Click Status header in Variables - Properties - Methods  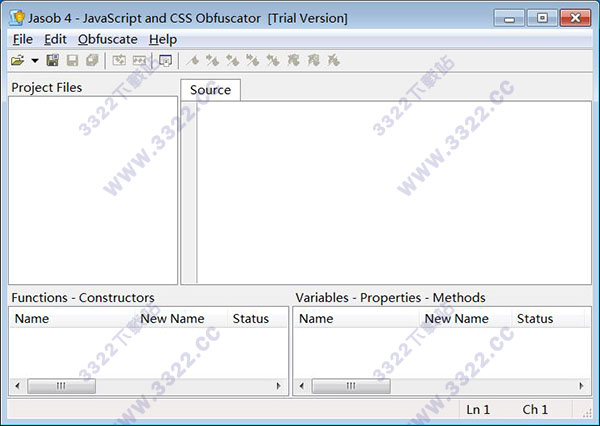click(x=548, y=318)
